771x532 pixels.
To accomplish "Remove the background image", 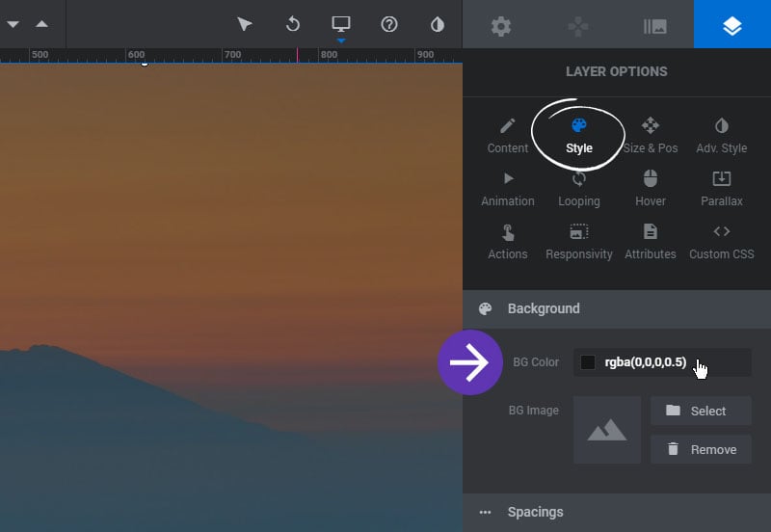I will (x=701, y=449).
